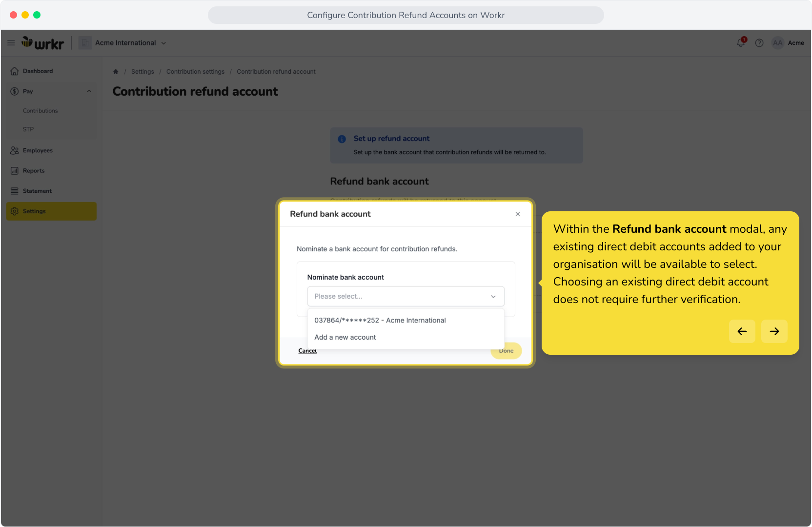Open Statement in the sidebar

point(51,191)
